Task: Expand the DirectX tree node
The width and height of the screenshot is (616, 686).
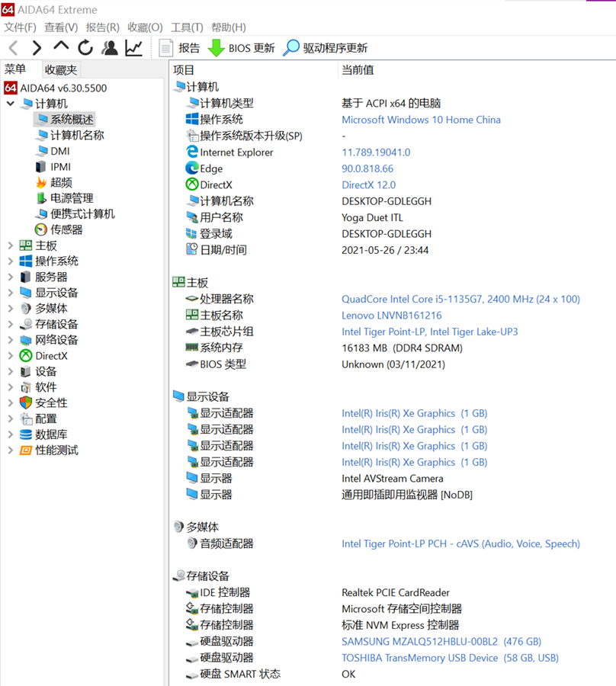Action: pos(11,356)
